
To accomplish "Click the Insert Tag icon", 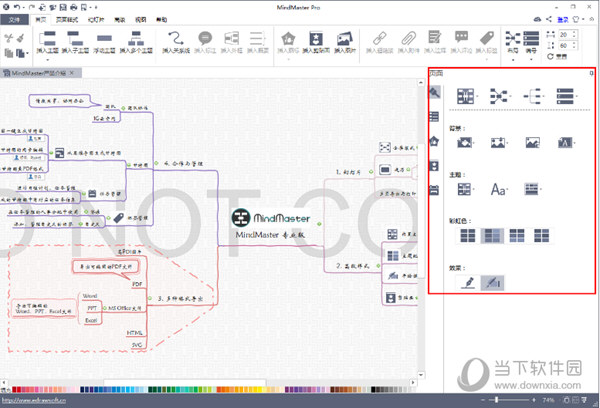I will pos(487,38).
